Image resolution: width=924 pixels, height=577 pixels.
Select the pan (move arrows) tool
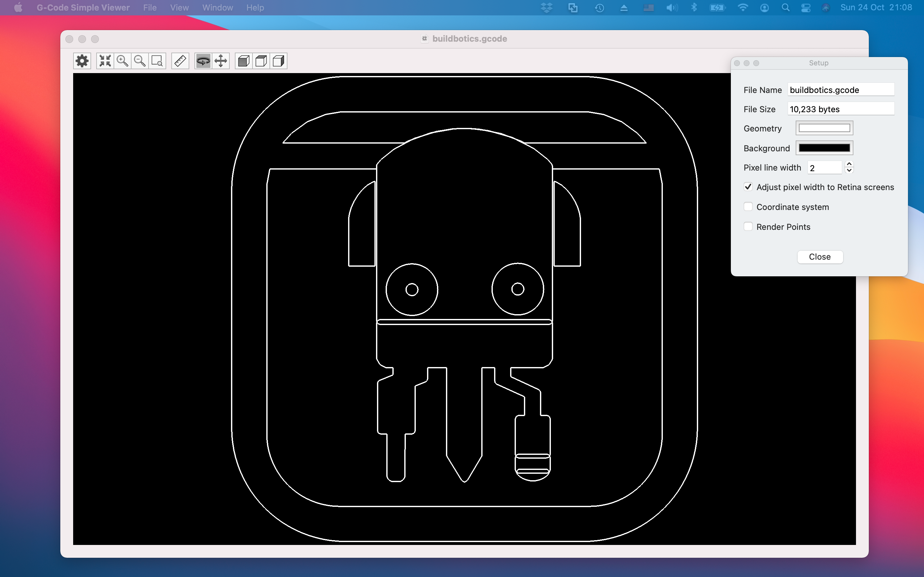point(221,61)
